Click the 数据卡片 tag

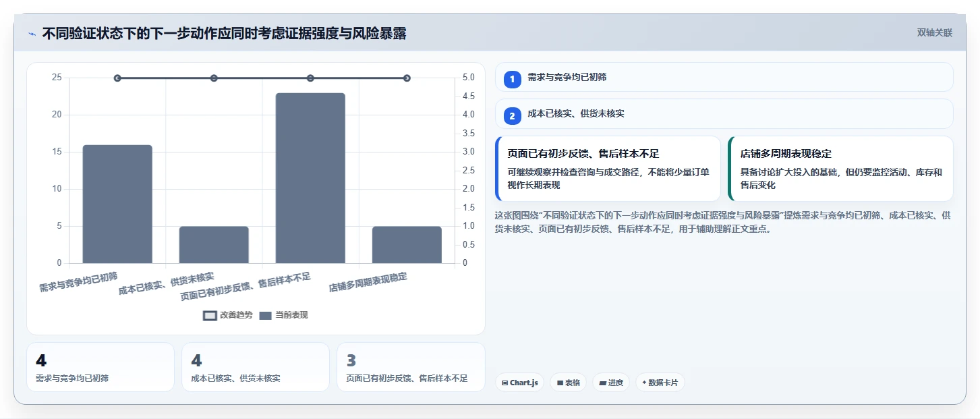[x=660, y=383]
